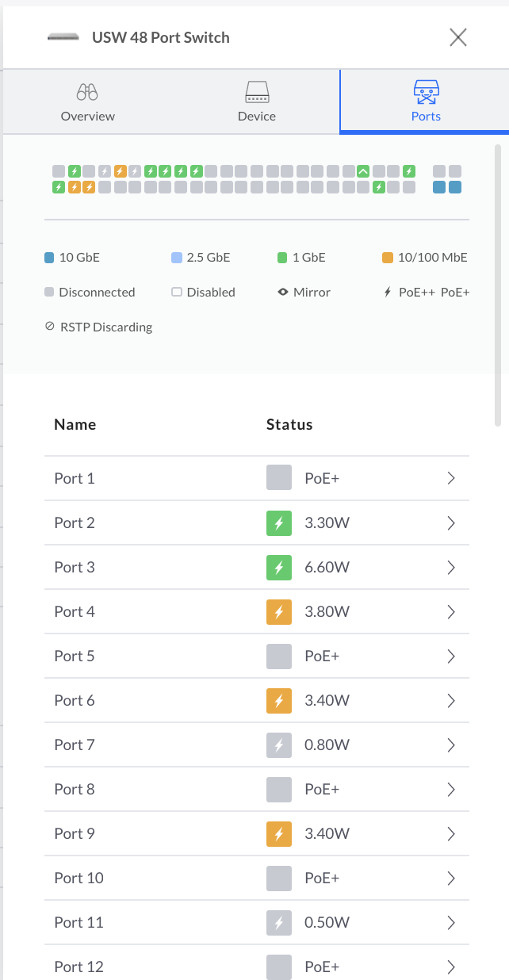
Task: Expand Port 6 details chevron
Action: 451,700
